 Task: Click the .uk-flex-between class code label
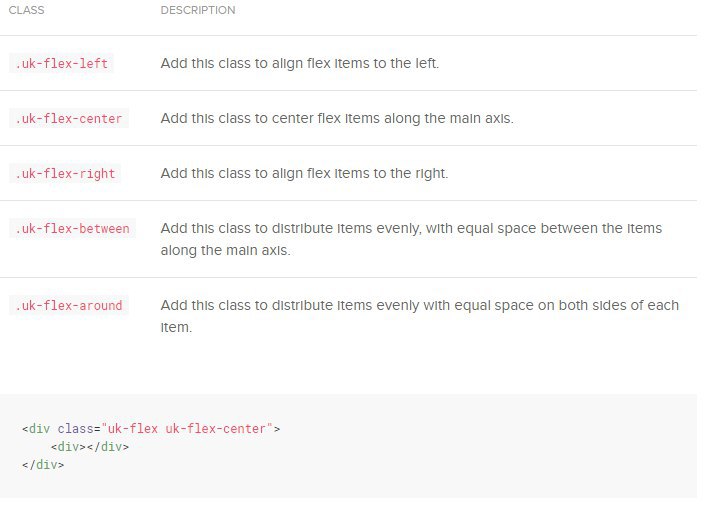coord(72,229)
